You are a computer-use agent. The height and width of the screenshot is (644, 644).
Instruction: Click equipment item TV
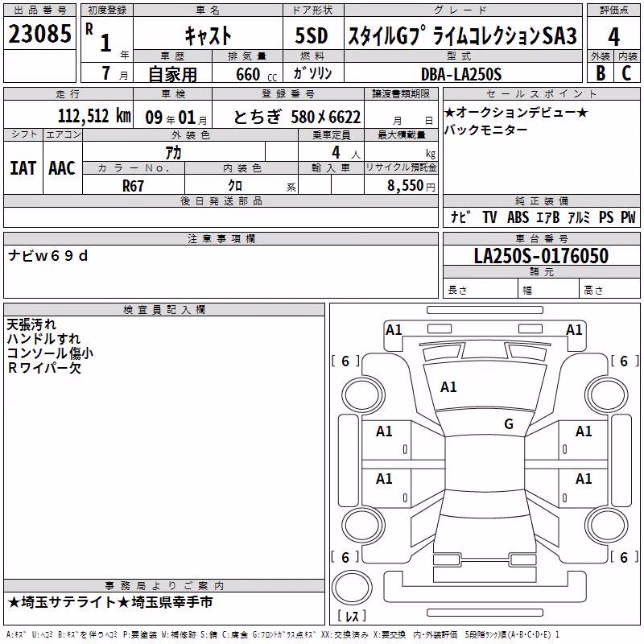point(489,217)
